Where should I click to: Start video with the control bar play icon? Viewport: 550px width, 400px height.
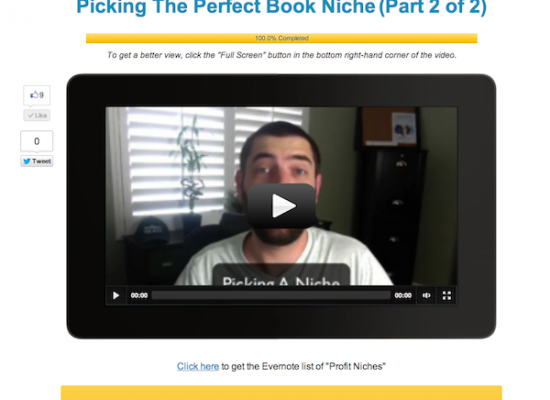tap(116, 295)
